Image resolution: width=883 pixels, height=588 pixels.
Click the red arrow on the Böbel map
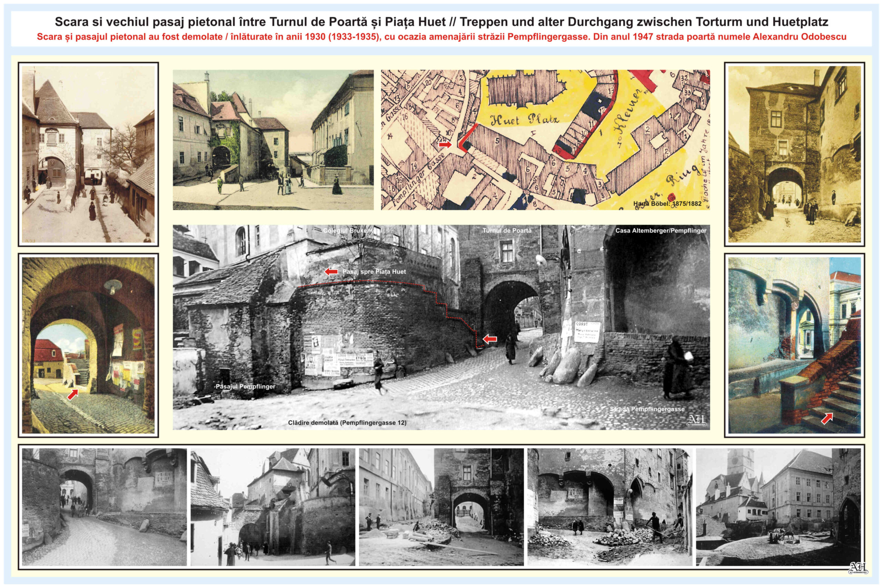pyautogui.click(x=445, y=144)
